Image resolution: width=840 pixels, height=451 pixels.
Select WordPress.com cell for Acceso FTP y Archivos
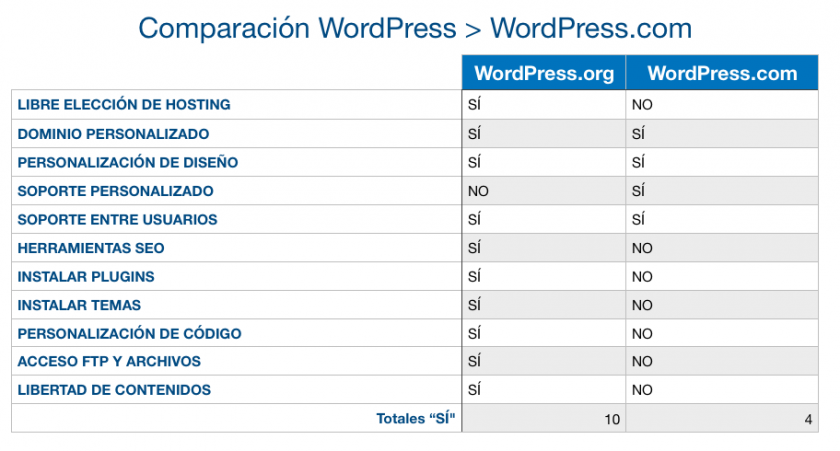(x=722, y=361)
